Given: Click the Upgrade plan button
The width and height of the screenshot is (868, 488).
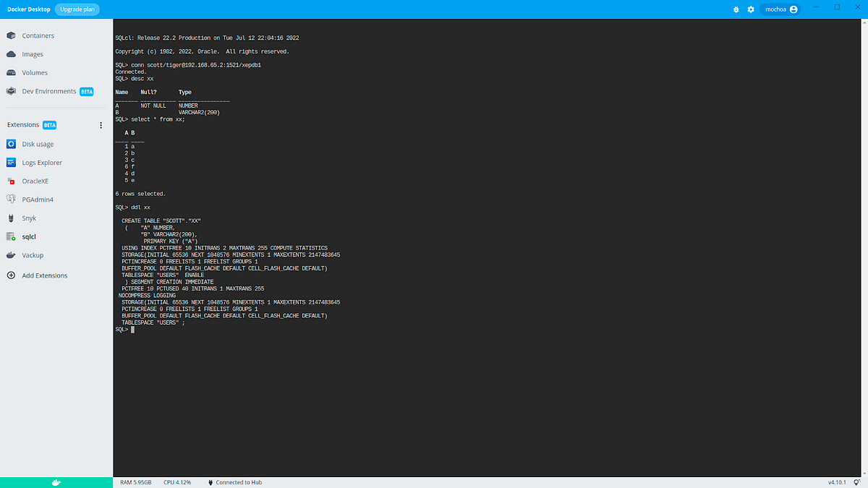Looking at the screenshot, I should [77, 9].
